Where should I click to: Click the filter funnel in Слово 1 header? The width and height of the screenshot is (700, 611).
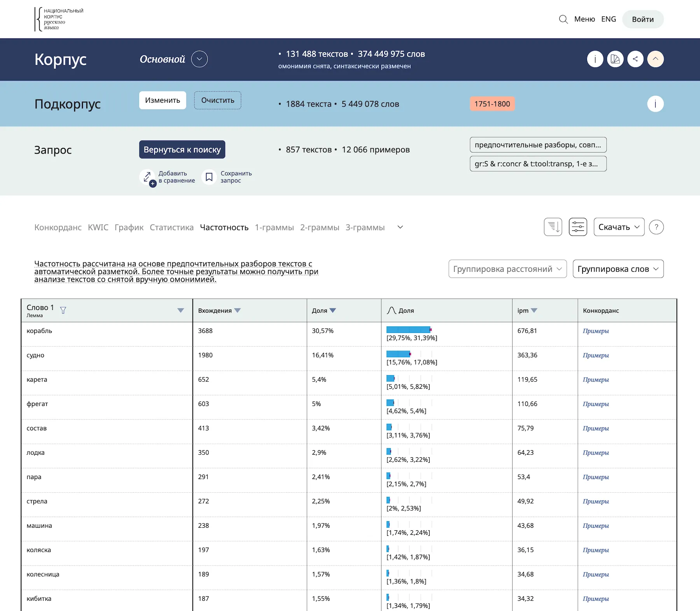point(63,310)
